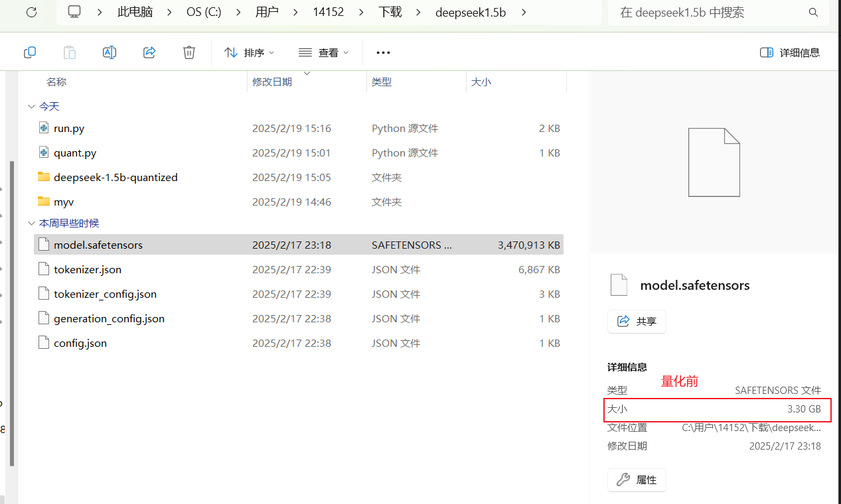Viewport: 841px width, 504px height.
Task: Click the This PC monitor icon
Action: pos(74,12)
